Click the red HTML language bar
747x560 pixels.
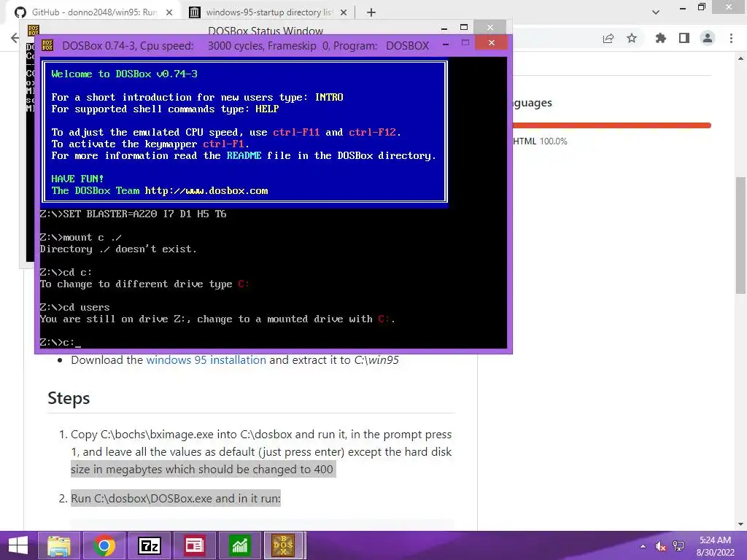[612, 125]
